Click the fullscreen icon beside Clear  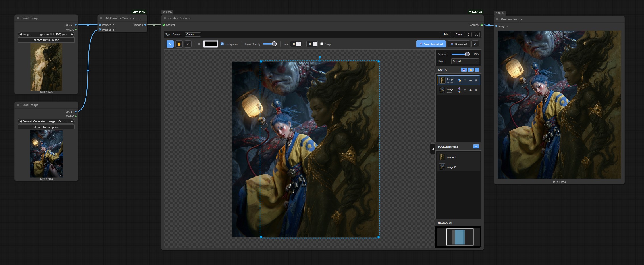(x=469, y=35)
